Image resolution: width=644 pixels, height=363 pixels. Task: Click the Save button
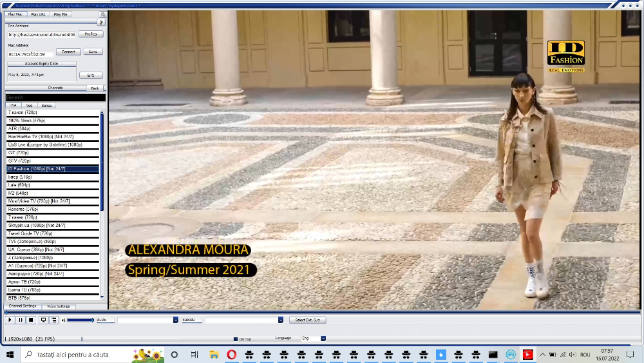coord(93,52)
